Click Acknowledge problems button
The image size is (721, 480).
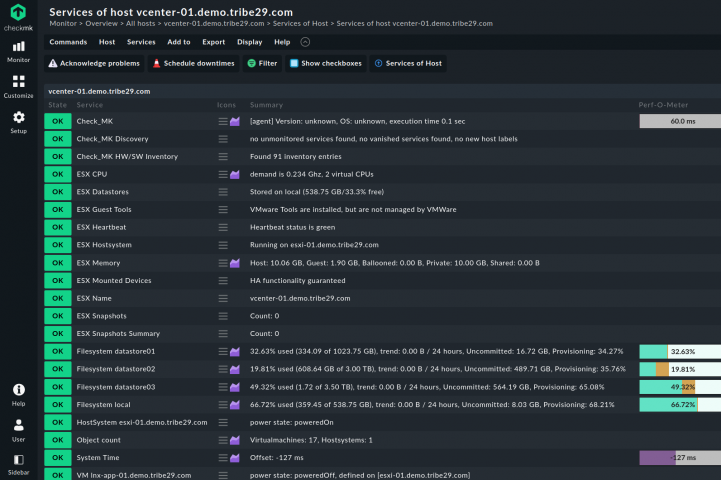click(94, 63)
